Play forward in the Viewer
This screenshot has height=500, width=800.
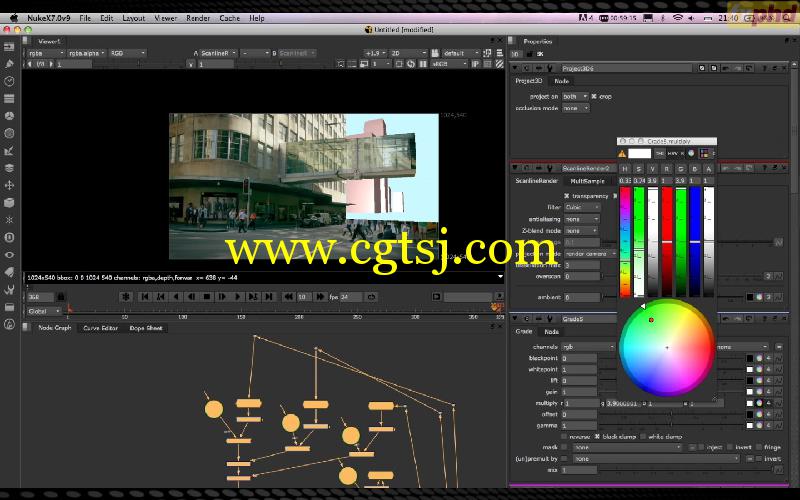click(x=237, y=296)
